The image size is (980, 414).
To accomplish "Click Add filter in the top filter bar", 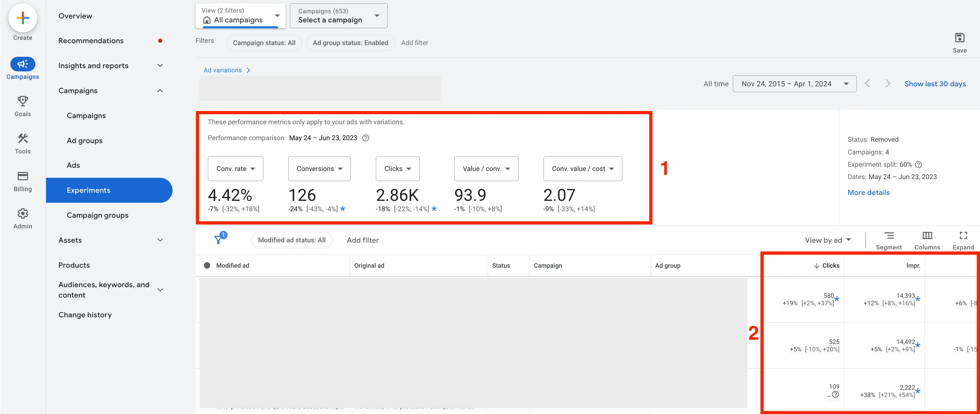I will pos(415,43).
